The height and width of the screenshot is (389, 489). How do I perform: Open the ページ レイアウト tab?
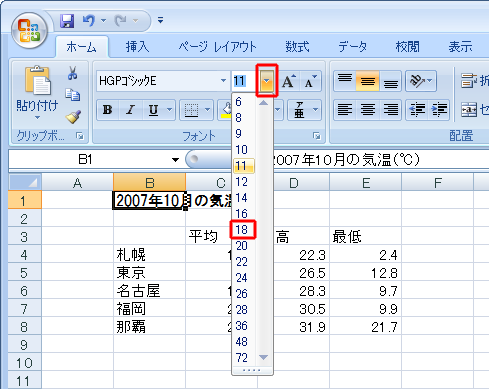217,47
